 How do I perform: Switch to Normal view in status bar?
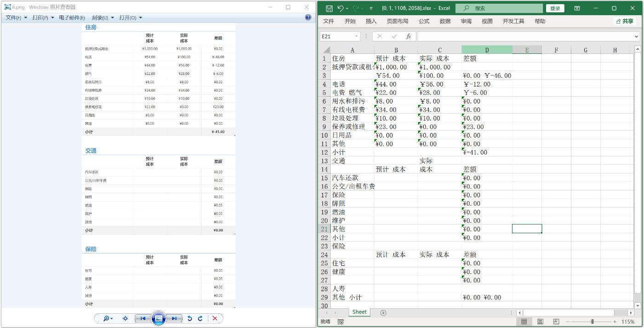pos(524,322)
